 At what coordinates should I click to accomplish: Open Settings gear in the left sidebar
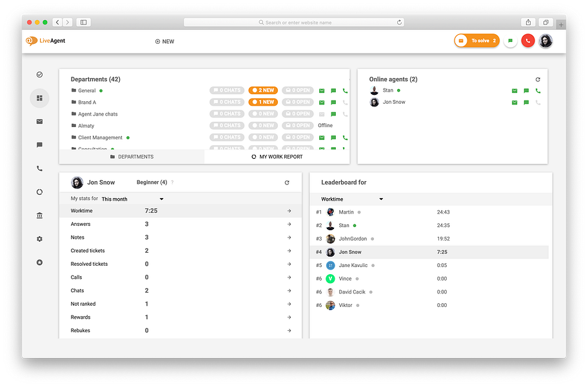point(39,239)
